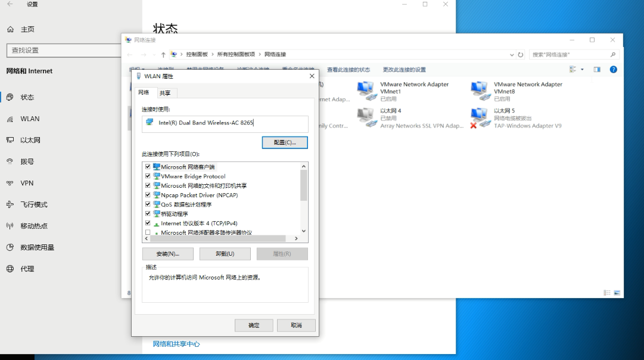Viewport: 644px width, 360px height.
Task: Click 更改此连接的设置 toolbar item
Action: click(404, 70)
